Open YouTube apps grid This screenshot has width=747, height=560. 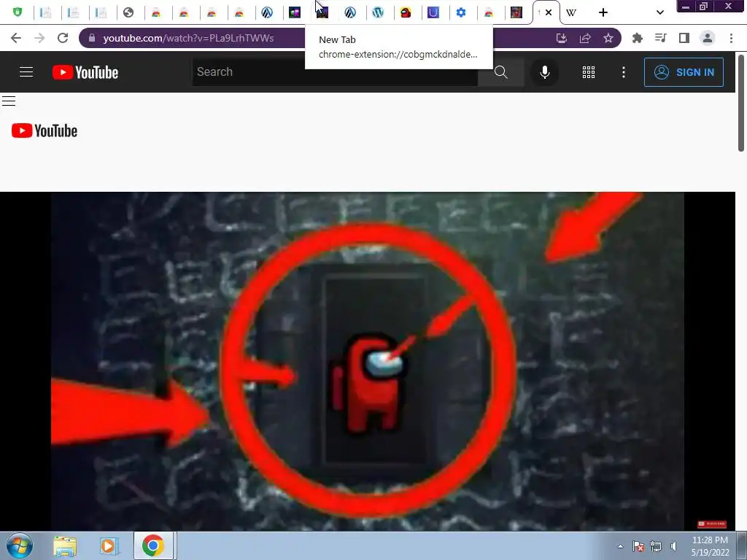[x=589, y=72]
